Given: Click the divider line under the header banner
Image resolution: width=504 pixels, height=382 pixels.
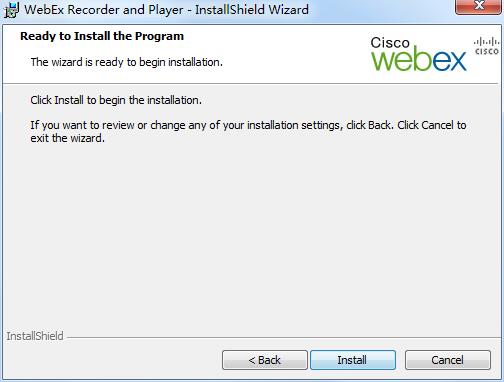Looking at the screenshot, I should tap(252, 83).
